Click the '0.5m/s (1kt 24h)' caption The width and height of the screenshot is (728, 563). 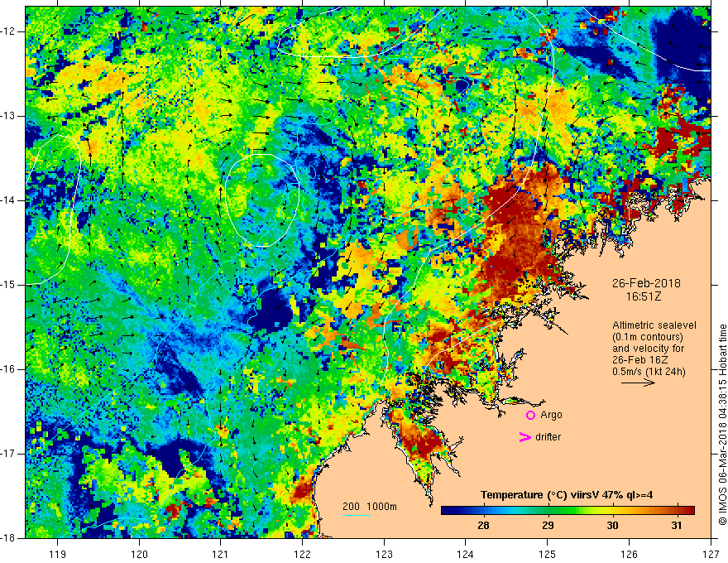point(649,371)
